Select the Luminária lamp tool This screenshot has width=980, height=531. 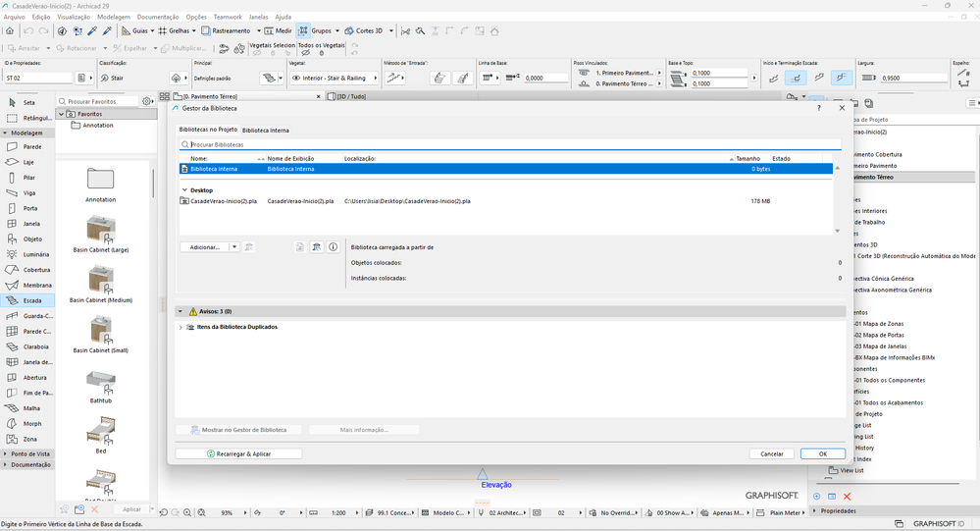[x=26, y=254]
